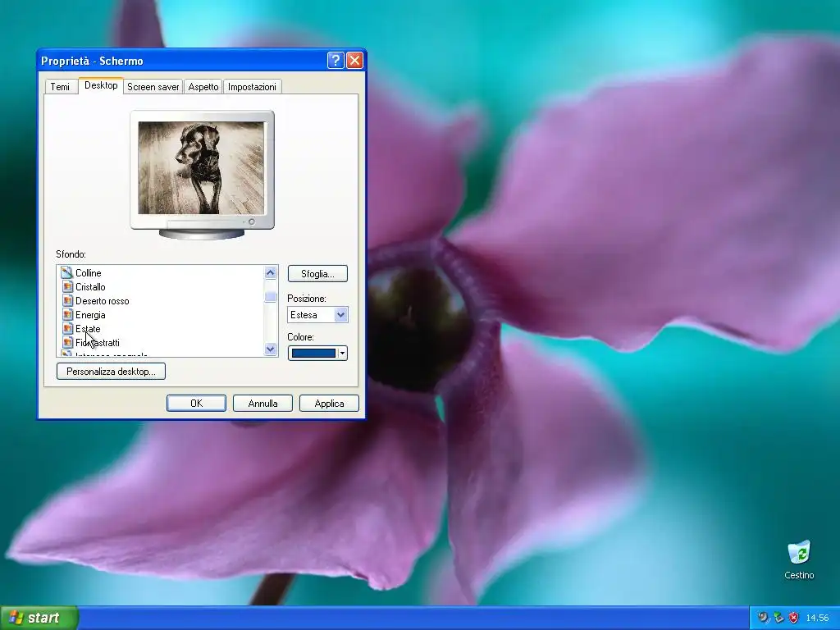Select Energia background
The image size is (840, 630).
pos(90,314)
